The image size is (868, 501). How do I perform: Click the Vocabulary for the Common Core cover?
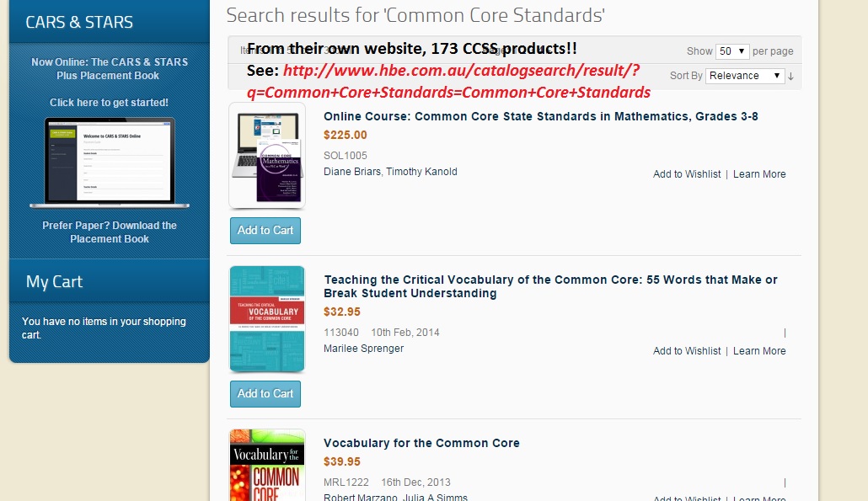click(x=267, y=465)
